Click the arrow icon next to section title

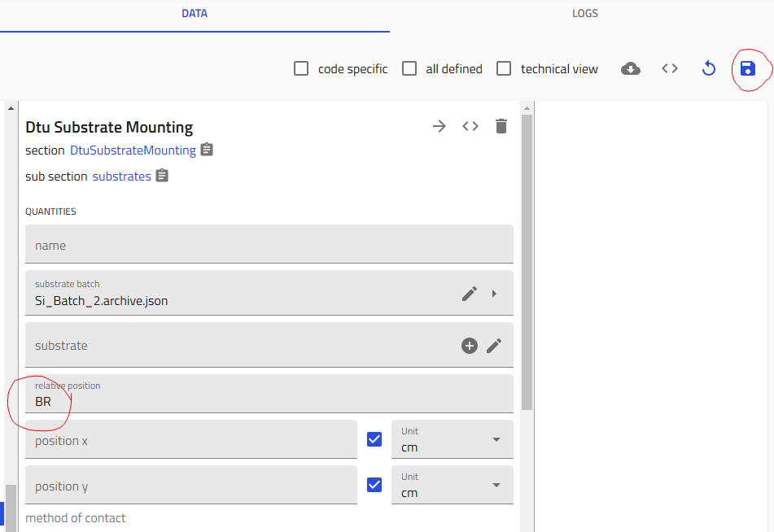pyautogui.click(x=439, y=126)
